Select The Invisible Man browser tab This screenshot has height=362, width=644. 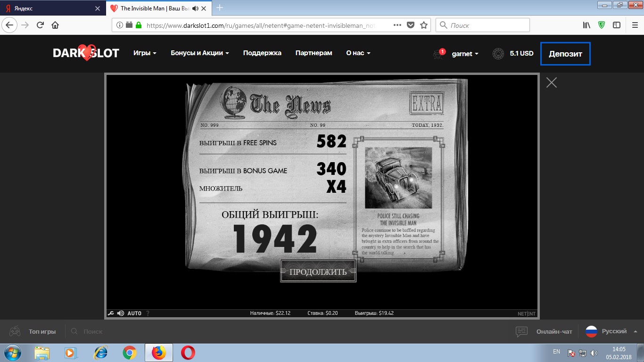tap(158, 8)
